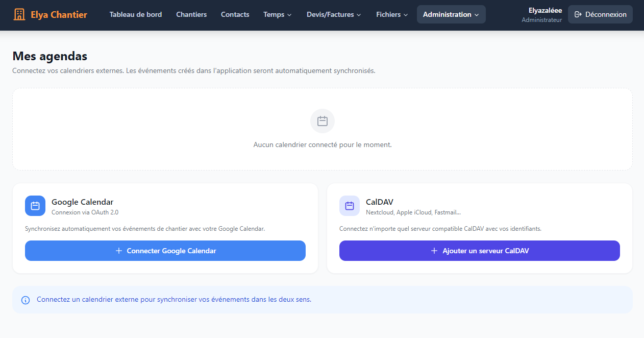Viewport: 644px width, 338px height.
Task: Go to Tableau de bord
Action: point(136,14)
